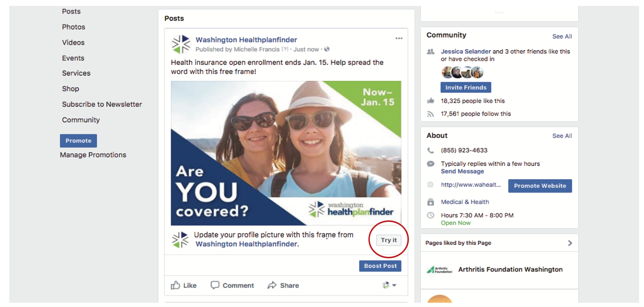Click the messenger icon in About

click(x=431, y=164)
